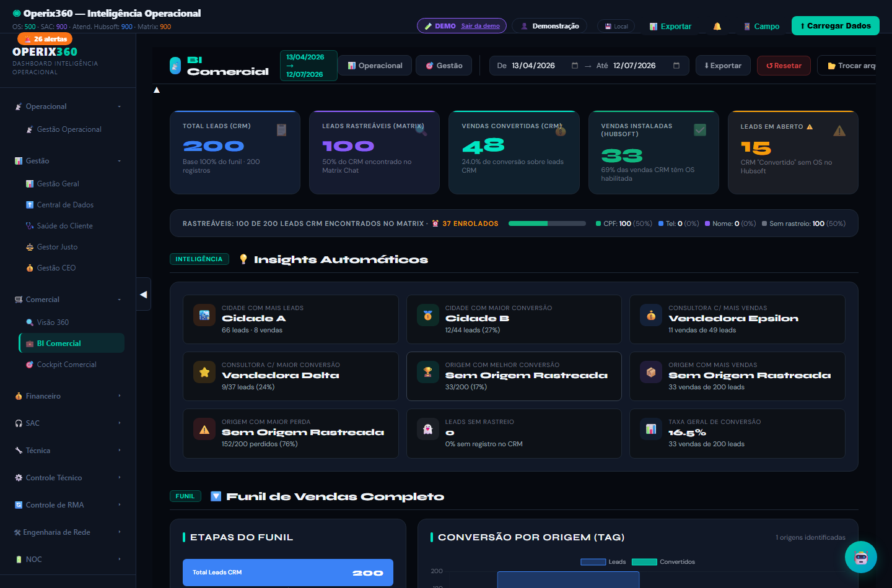Open the calendar picker in the De date field
This screenshot has height=588, width=892.
coord(575,66)
